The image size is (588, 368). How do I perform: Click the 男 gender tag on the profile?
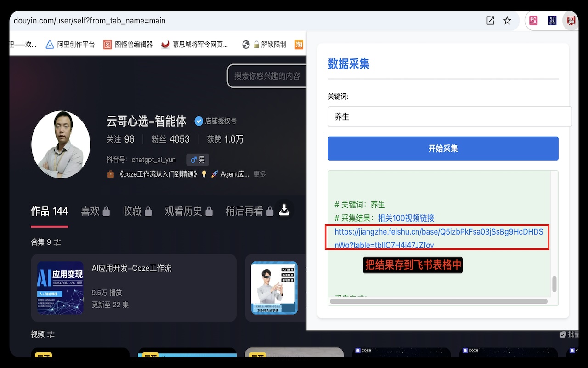[197, 160]
